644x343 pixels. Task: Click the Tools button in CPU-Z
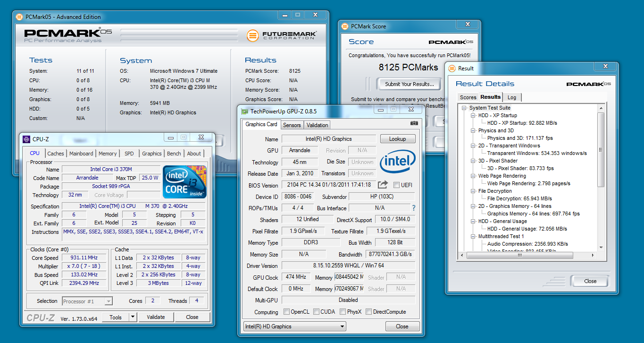point(116,317)
